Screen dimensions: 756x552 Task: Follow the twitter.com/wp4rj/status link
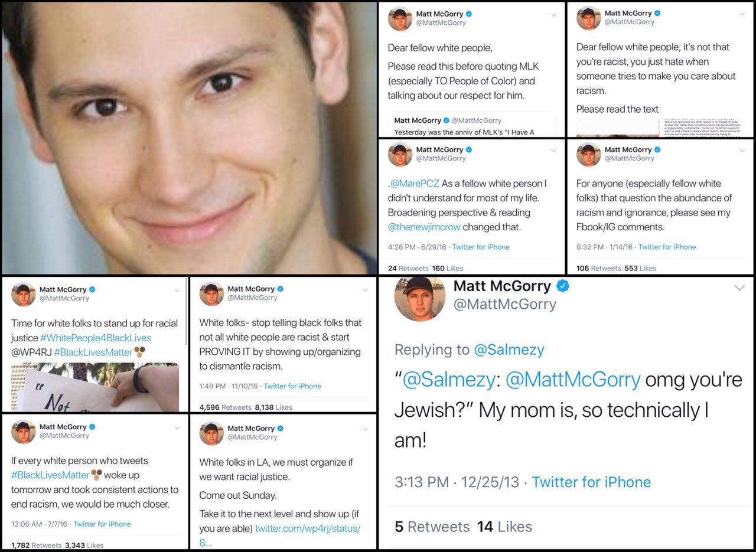tap(307, 528)
